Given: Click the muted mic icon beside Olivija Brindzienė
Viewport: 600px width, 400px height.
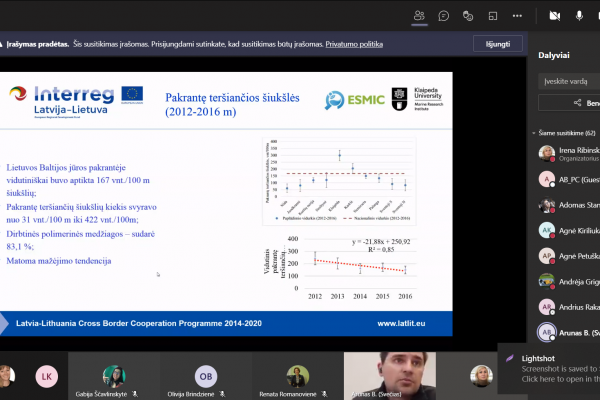Looking at the screenshot, I should pos(222,394).
